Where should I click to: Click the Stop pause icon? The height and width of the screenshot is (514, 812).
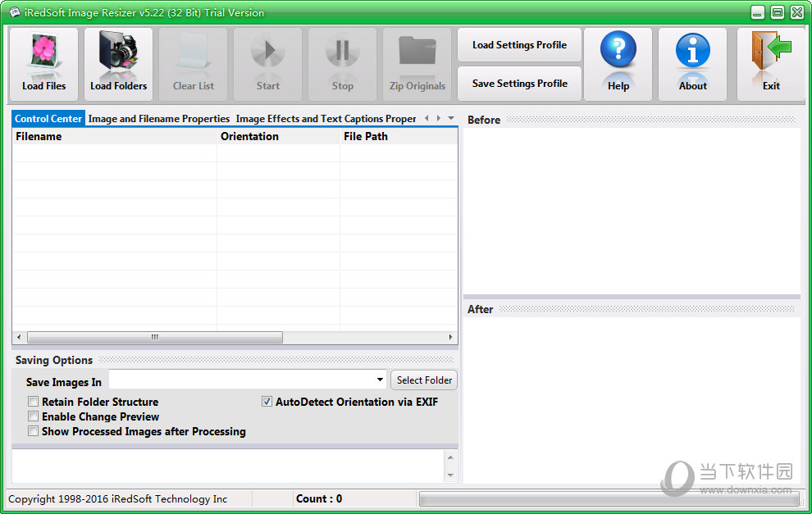(x=342, y=52)
